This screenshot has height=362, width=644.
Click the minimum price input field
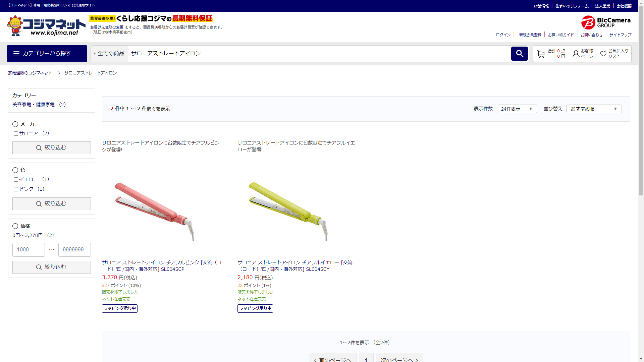coord(29,250)
